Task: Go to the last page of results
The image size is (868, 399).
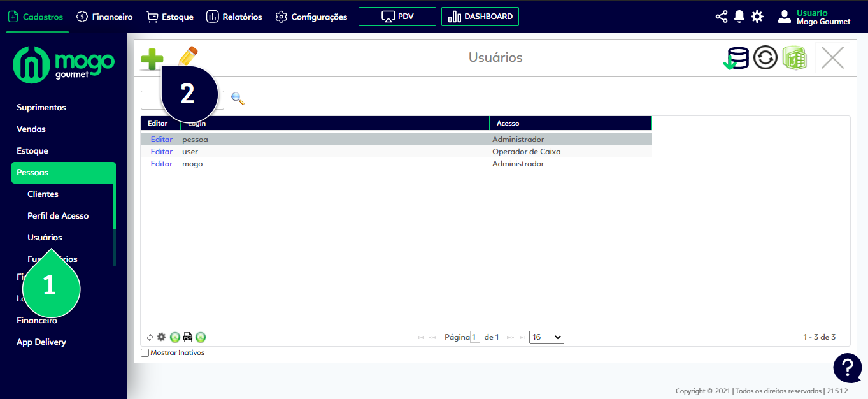Action: pos(522,337)
